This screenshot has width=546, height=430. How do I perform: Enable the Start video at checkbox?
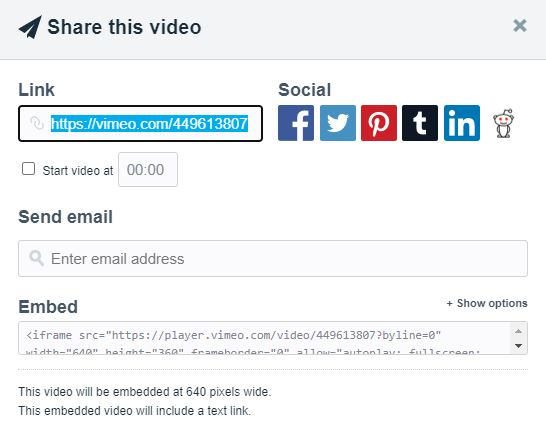28,169
